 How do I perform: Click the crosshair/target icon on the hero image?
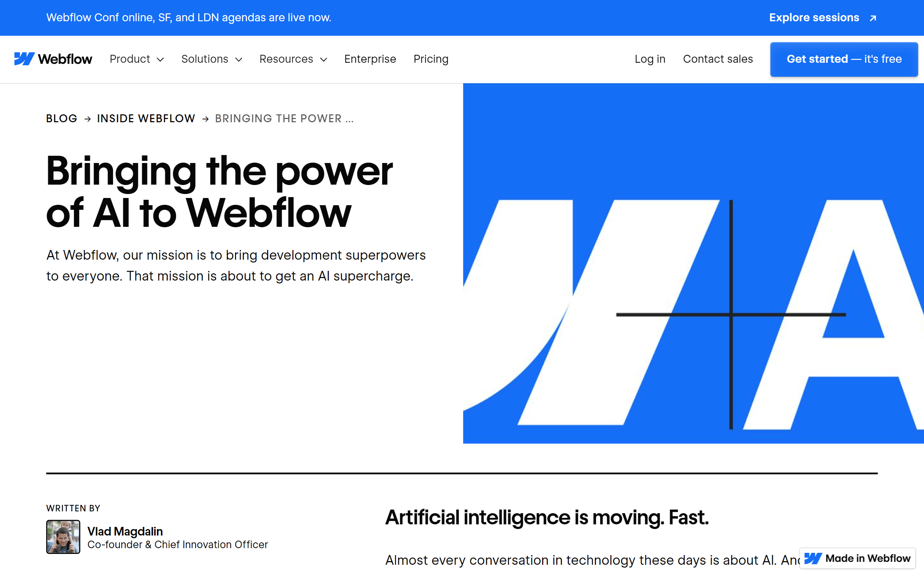(732, 313)
